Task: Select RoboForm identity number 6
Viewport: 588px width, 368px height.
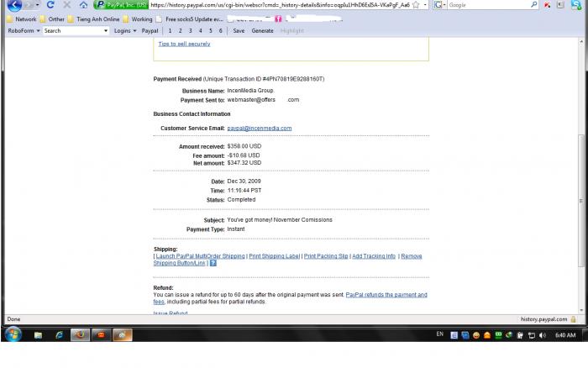Action: click(220, 31)
